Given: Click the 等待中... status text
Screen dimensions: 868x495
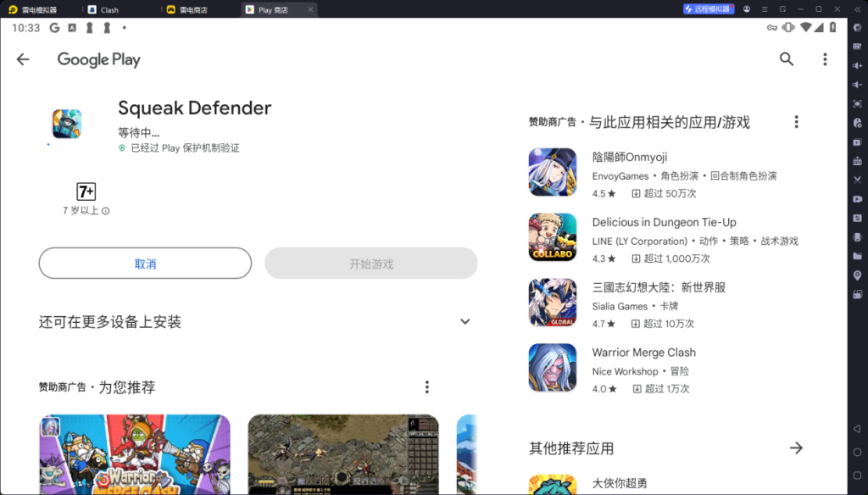Looking at the screenshot, I should click(x=138, y=132).
